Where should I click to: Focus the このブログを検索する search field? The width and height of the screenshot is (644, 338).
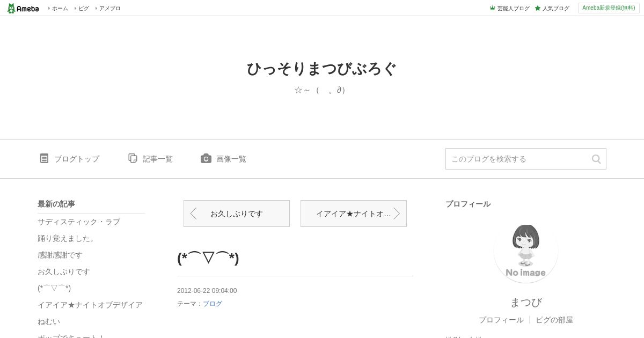[518, 159]
